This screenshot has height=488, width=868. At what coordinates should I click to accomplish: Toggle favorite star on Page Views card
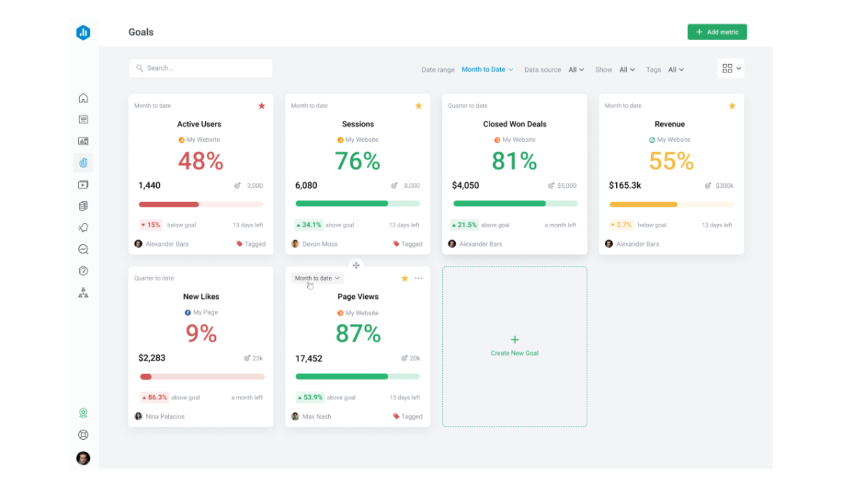(404, 278)
